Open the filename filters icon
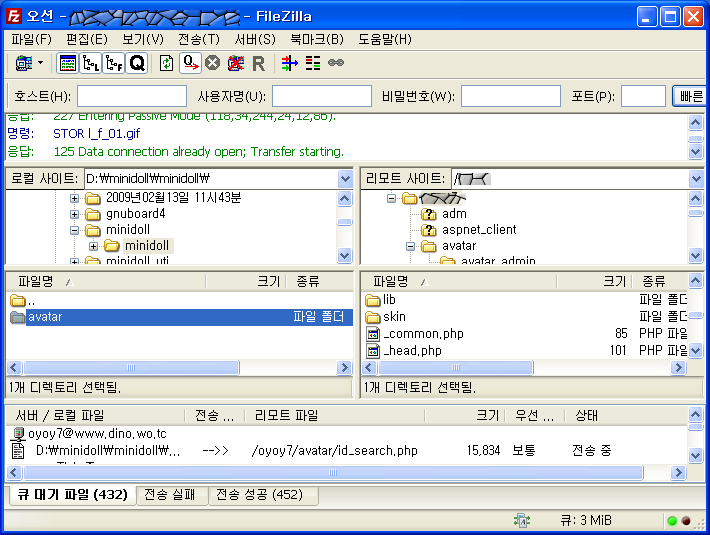Viewport: 710px width, 535px height. coord(290,63)
